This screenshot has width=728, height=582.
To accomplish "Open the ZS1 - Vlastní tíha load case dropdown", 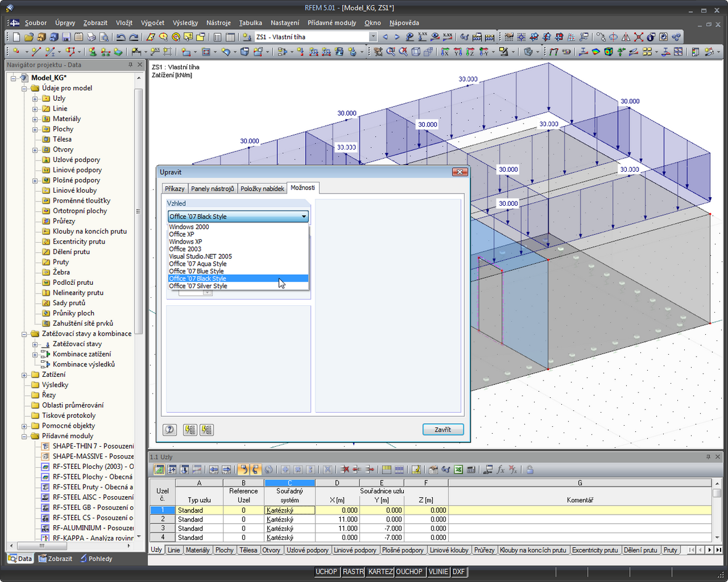I will [x=373, y=37].
